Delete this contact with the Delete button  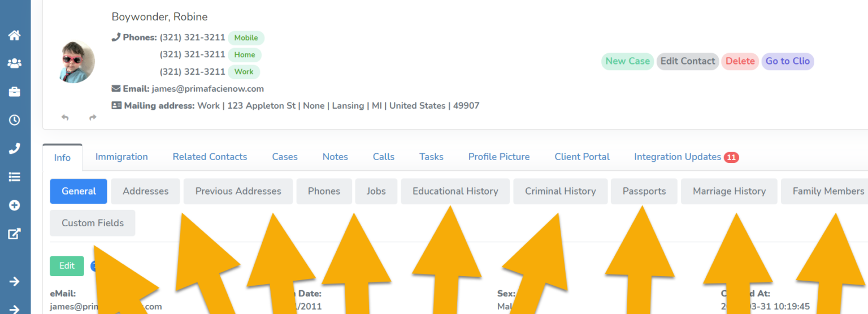tap(740, 61)
